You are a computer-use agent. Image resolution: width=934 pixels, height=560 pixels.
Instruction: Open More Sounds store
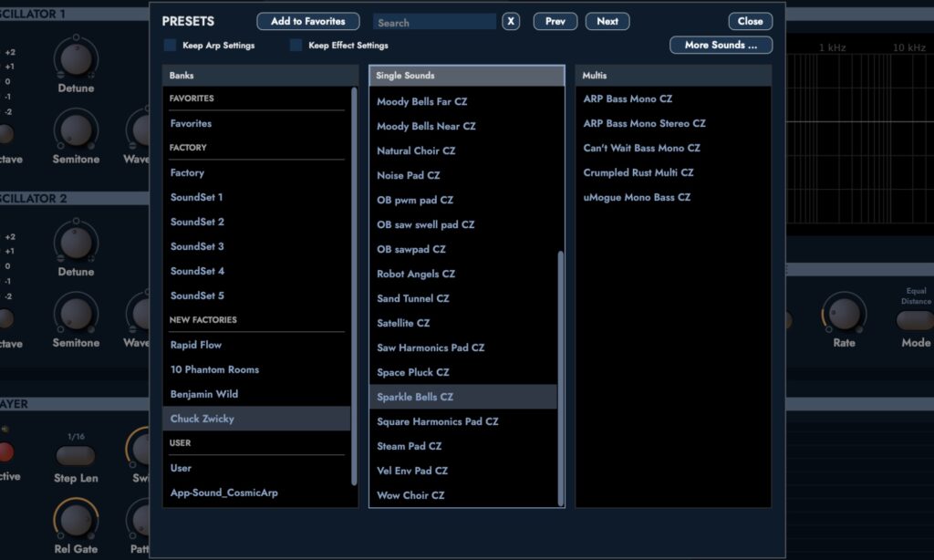tap(721, 46)
